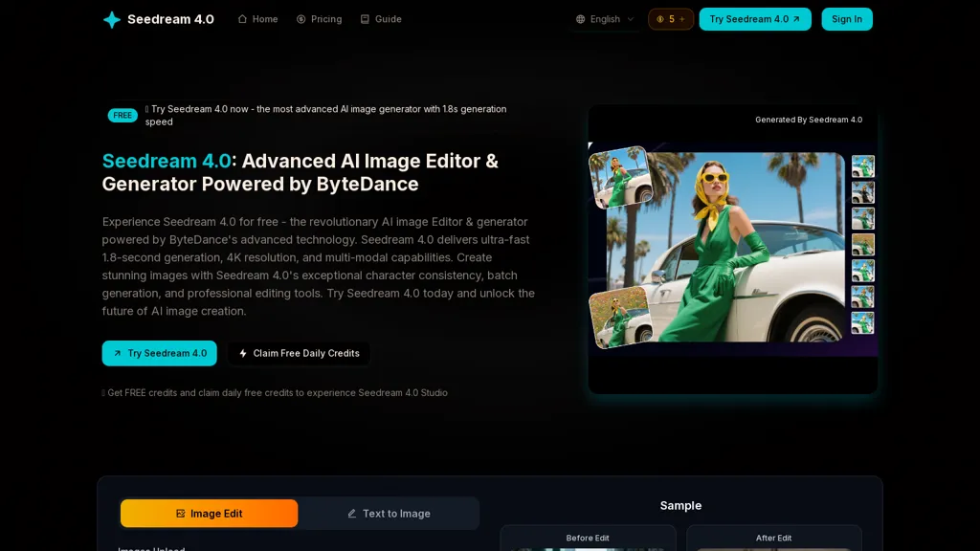Click the globe icon beside English

point(580,19)
